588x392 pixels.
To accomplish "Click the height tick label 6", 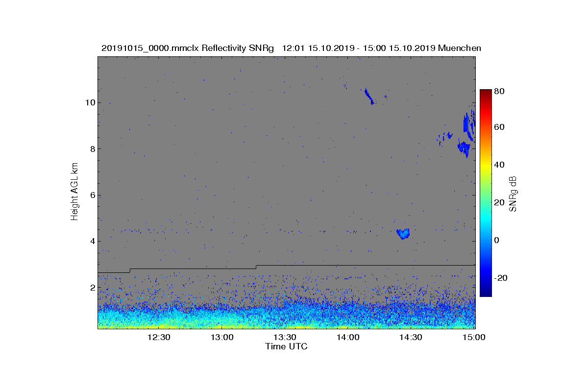I will click(x=92, y=195).
